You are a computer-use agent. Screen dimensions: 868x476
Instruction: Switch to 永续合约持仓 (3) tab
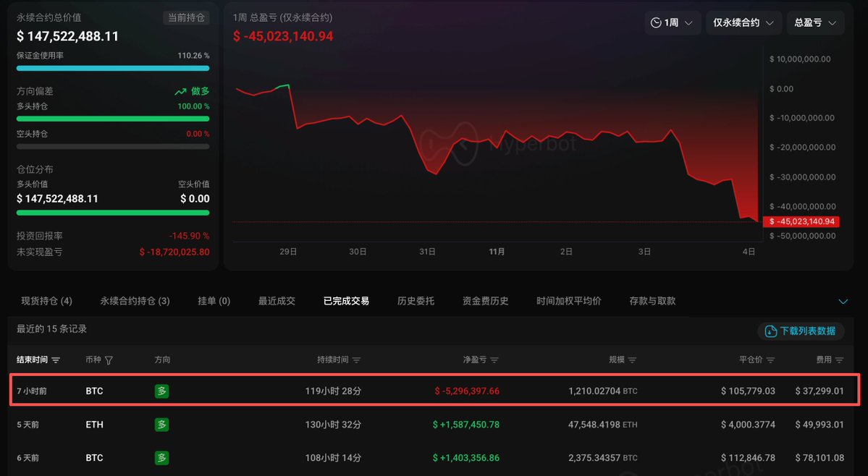[x=135, y=301]
